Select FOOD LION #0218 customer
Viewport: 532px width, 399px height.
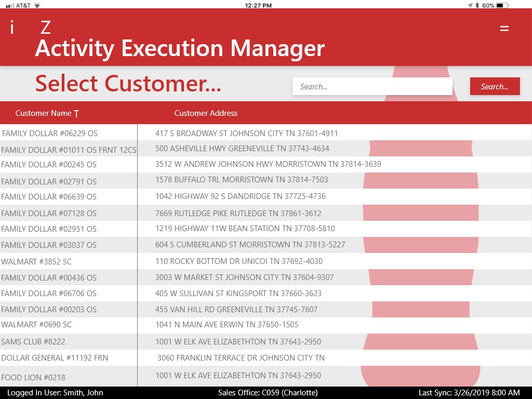click(33, 377)
